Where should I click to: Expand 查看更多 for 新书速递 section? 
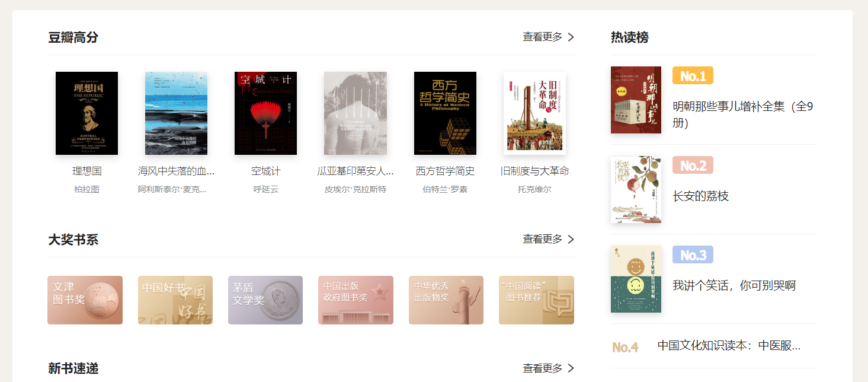[549, 368]
